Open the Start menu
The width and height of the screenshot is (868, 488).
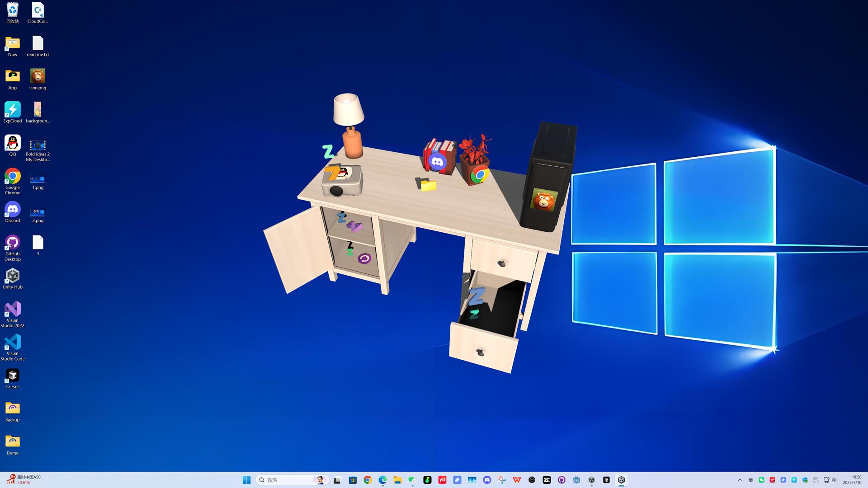coord(246,480)
